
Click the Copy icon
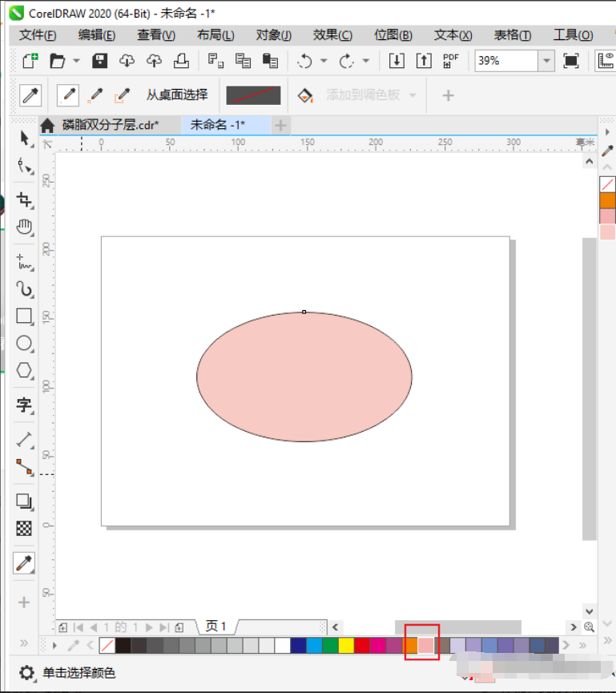point(243,61)
